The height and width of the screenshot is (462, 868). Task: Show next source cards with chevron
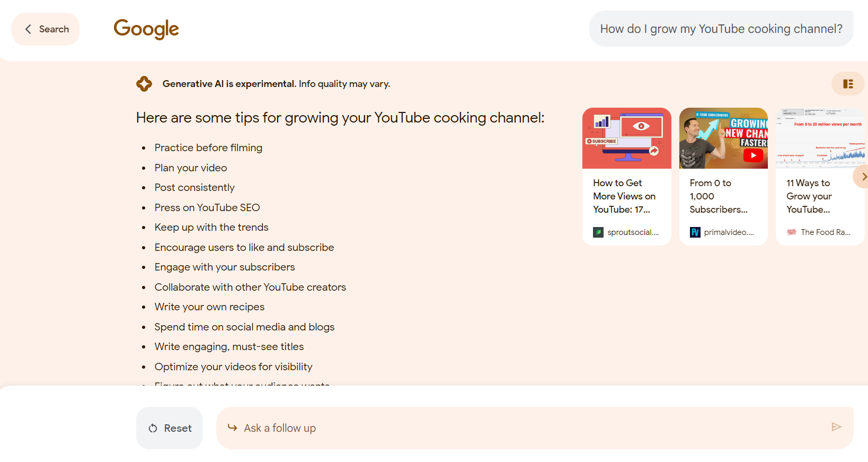coord(862,177)
